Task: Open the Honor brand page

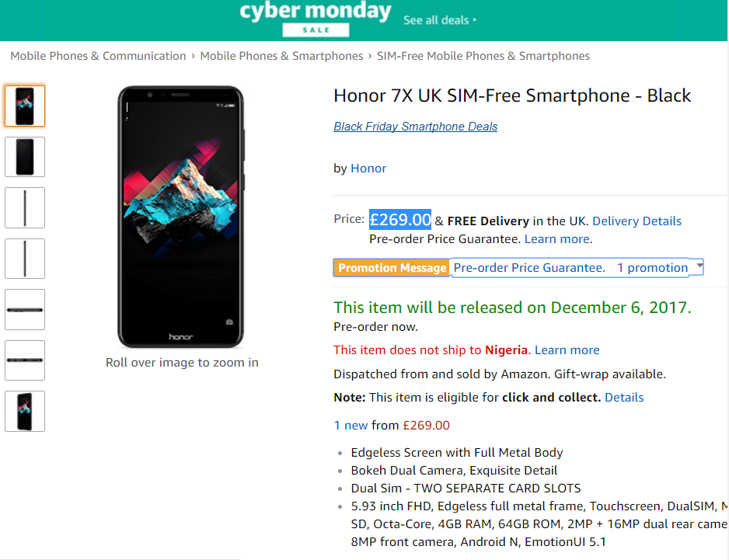Action: (x=368, y=168)
